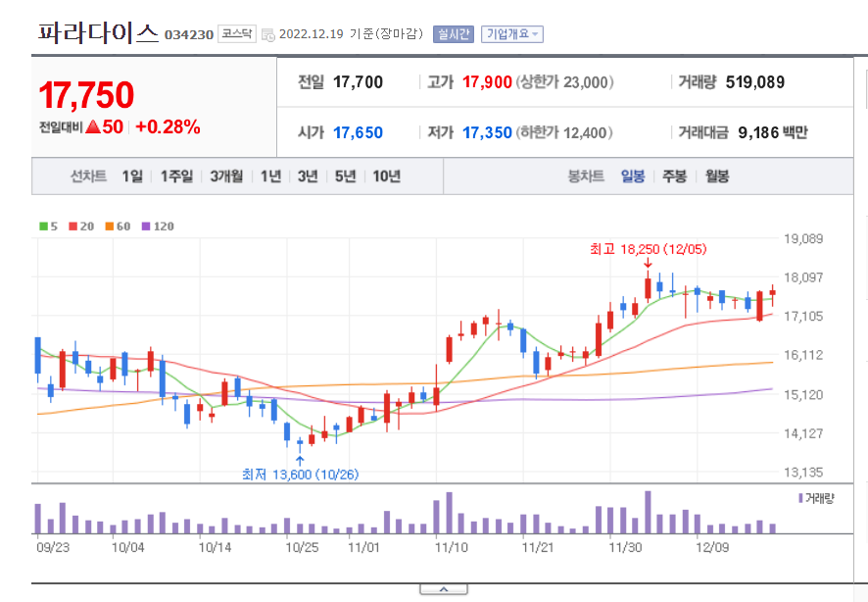The height and width of the screenshot is (602, 868).
Task: Click the 최고 18,250 (12/05) high marker
Action: [x=649, y=249]
